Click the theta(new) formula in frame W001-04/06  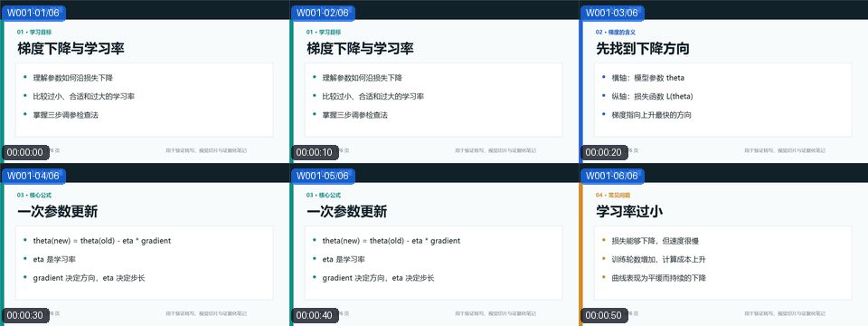(x=102, y=241)
